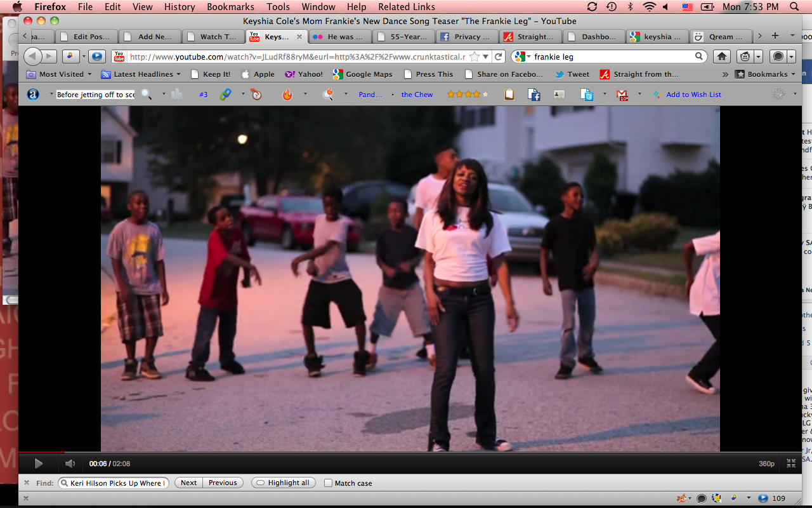Image resolution: width=812 pixels, height=508 pixels.
Task: Bookmark this page with the star
Action: tap(475, 57)
